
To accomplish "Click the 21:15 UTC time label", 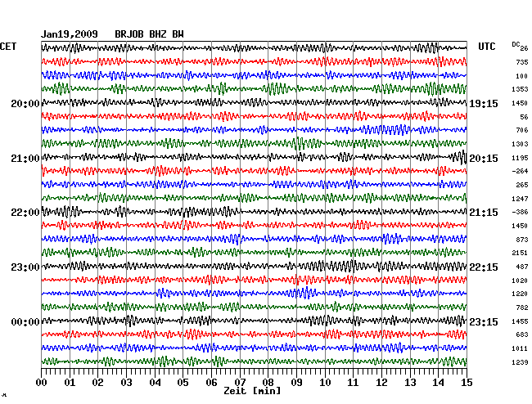I will (x=484, y=213).
